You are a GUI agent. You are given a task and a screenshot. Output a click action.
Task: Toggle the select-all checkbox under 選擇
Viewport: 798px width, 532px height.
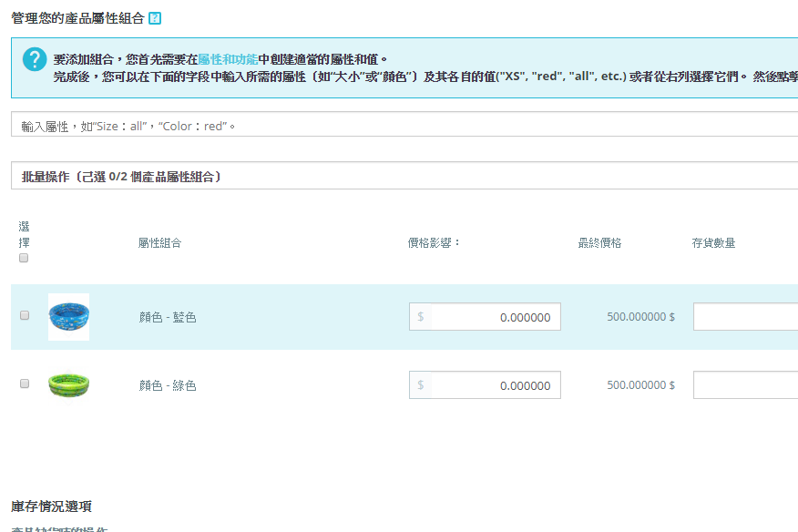(x=24, y=258)
